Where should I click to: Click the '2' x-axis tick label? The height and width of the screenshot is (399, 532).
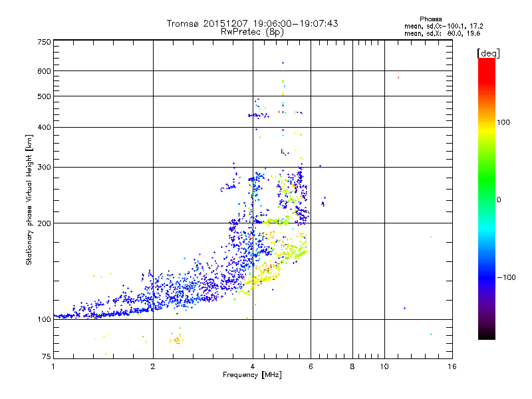coord(153,366)
